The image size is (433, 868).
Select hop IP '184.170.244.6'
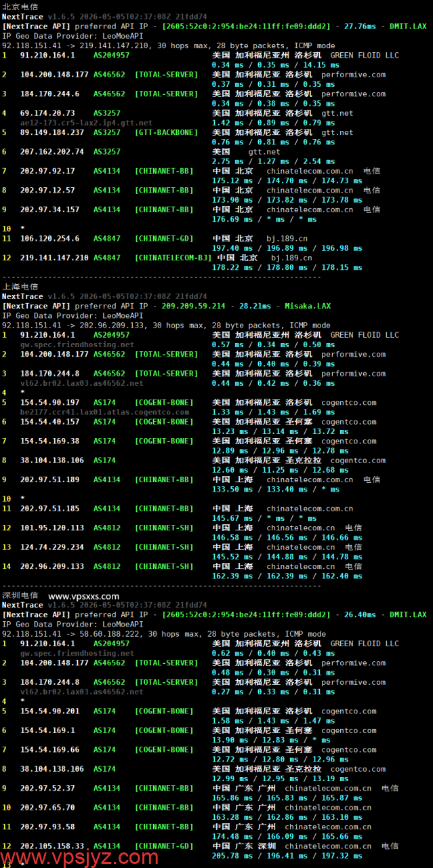pyautogui.click(x=49, y=94)
